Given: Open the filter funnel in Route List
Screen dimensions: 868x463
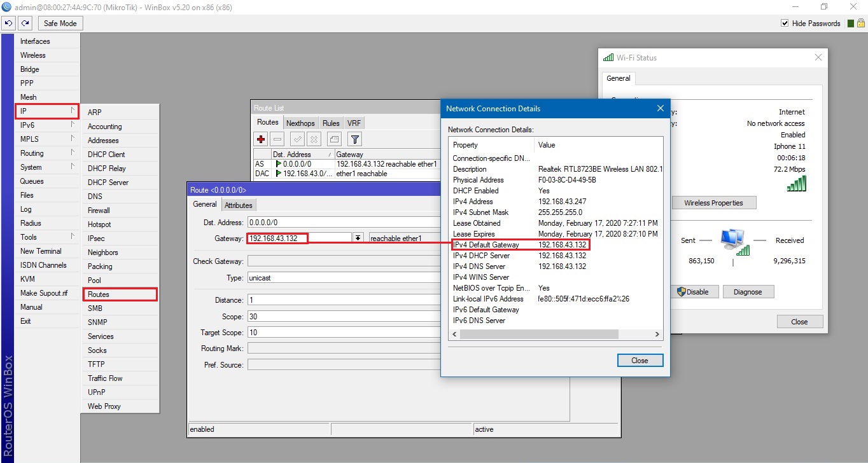Looking at the screenshot, I should tap(355, 139).
